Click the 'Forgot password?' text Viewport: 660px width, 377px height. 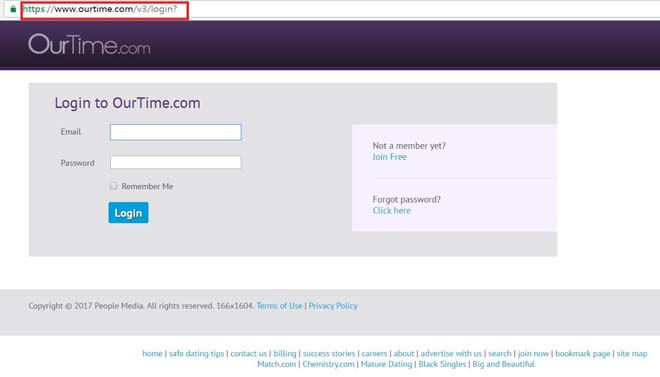pyautogui.click(x=407, y=199)
